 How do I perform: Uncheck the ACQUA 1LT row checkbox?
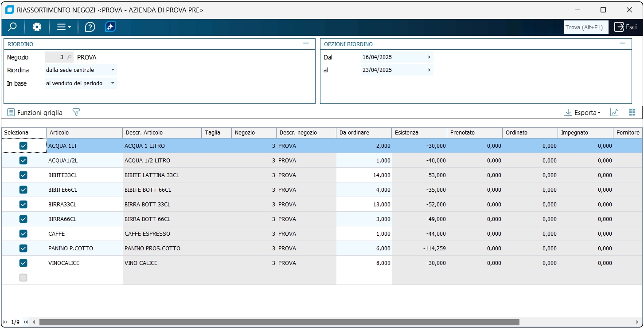23,146
